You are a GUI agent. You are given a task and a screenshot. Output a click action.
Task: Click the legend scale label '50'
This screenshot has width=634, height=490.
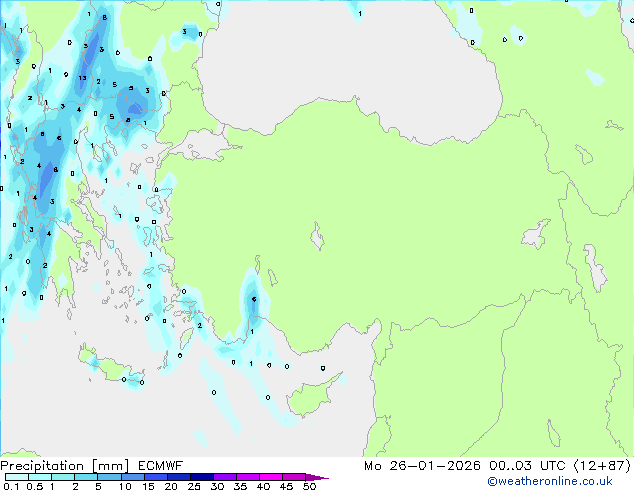[309, 486]
